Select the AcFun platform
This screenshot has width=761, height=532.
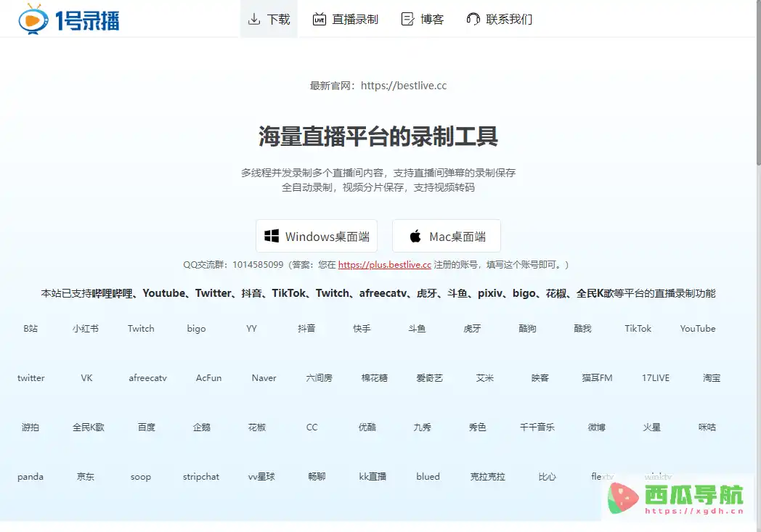click(x=208, y=378)
